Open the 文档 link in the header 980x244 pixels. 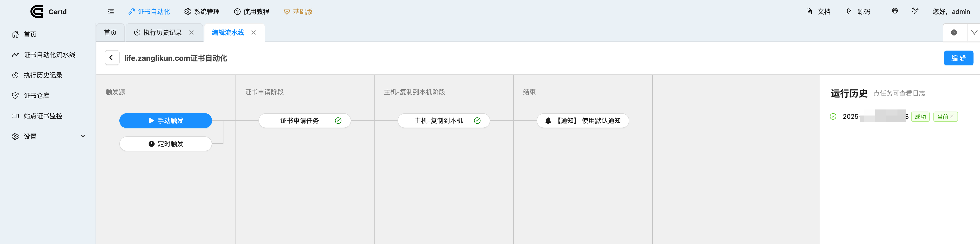(818, 12)
